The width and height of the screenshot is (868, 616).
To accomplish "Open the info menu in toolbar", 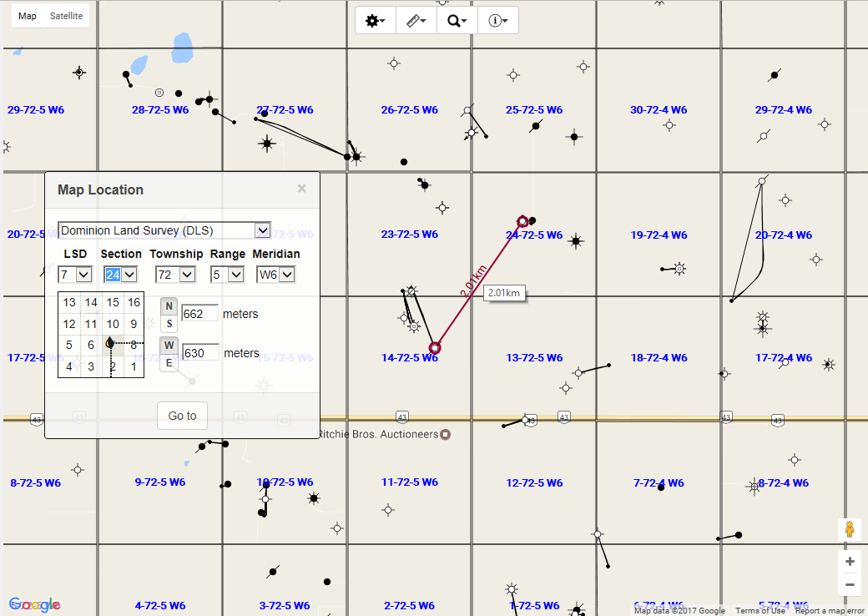I will click(x=497, y=21).
